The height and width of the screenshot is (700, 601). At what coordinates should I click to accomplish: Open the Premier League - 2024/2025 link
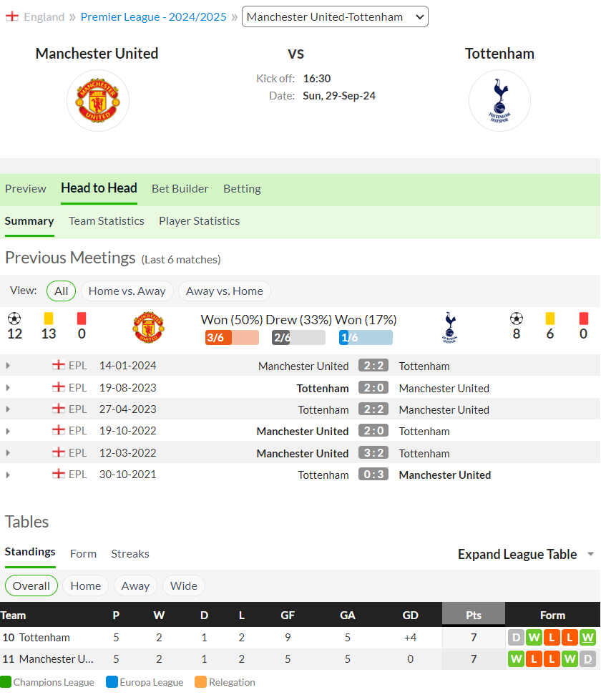154,17
